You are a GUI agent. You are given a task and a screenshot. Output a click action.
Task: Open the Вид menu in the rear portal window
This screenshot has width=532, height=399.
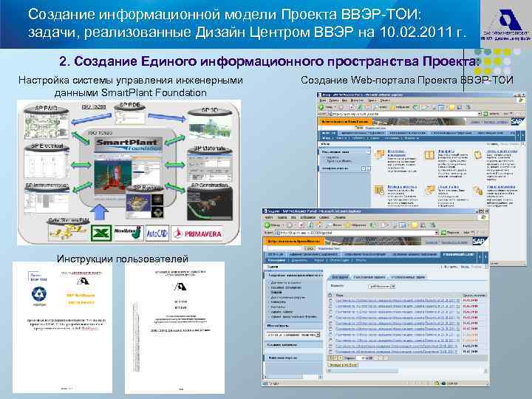coord(345,100)
